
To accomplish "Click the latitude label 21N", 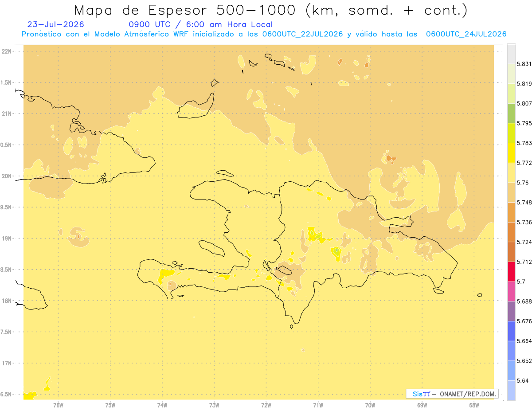I will tap(7, 114).
